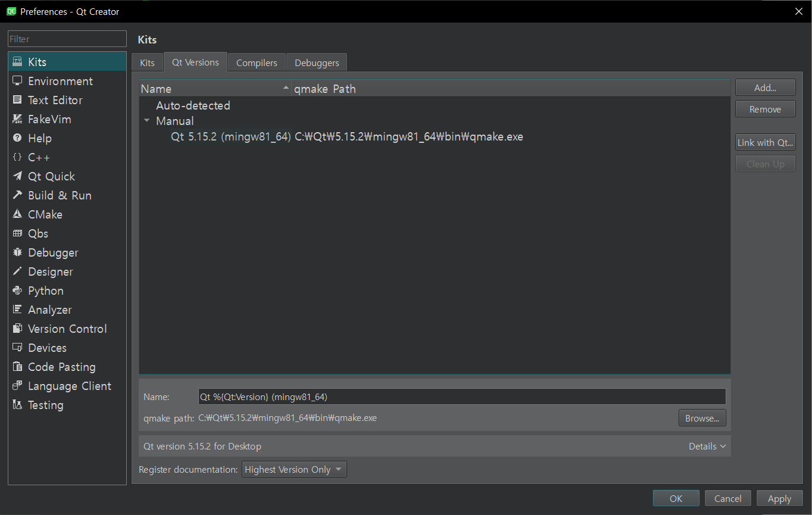Open C++ settings via braces icon

(17, 157)
